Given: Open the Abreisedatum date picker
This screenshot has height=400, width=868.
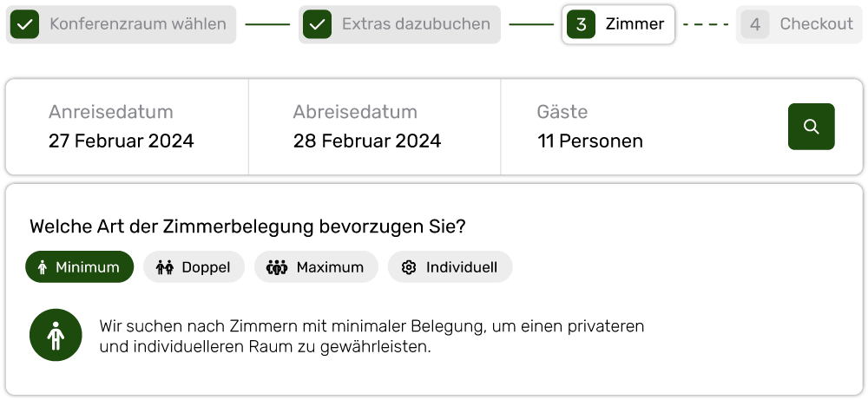Looking at the screenshot, I should tap(375, 127).
